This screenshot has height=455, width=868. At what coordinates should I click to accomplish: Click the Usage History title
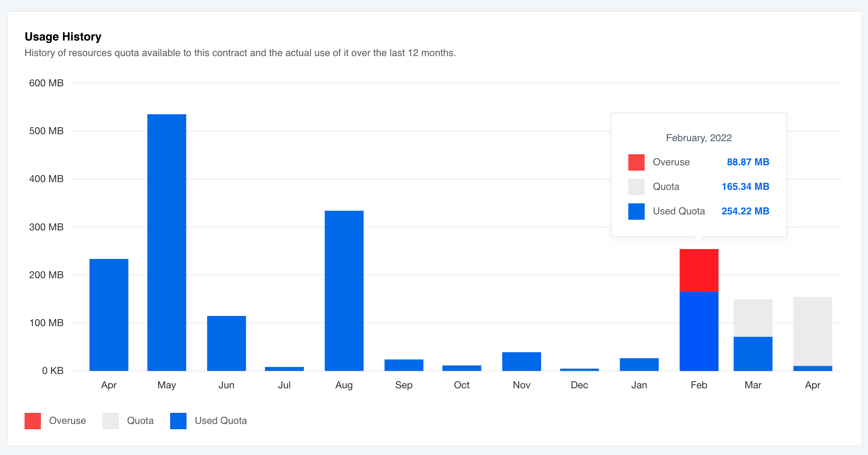(63, 36)
